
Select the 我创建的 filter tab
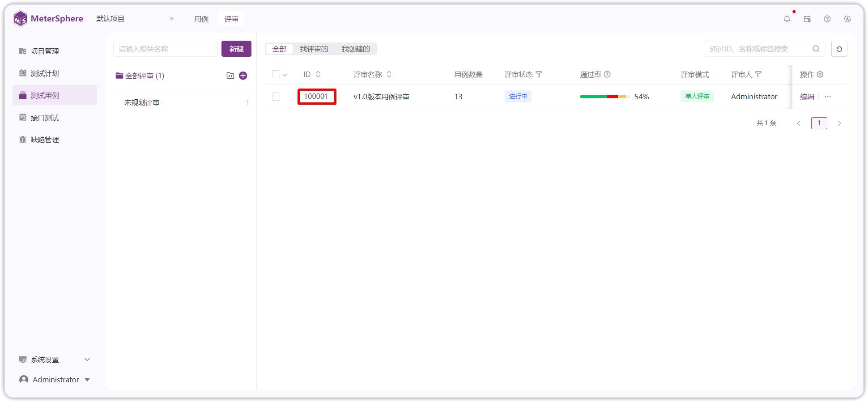click(356, 49)
